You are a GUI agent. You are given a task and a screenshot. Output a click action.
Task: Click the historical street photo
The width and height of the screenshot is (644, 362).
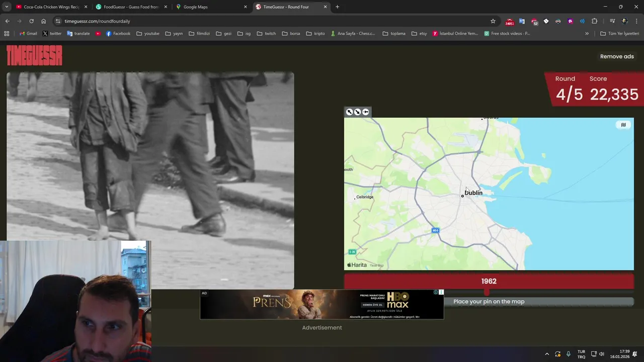click(x=150, y=180)
